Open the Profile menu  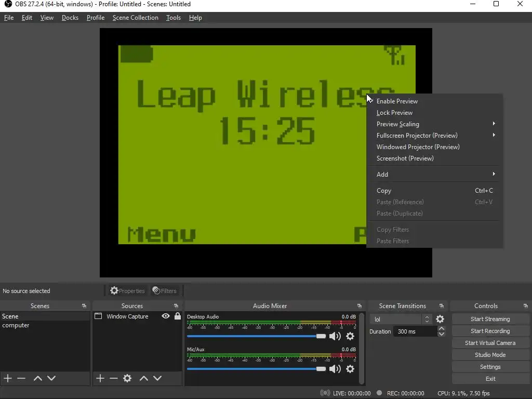coord(96,18)
